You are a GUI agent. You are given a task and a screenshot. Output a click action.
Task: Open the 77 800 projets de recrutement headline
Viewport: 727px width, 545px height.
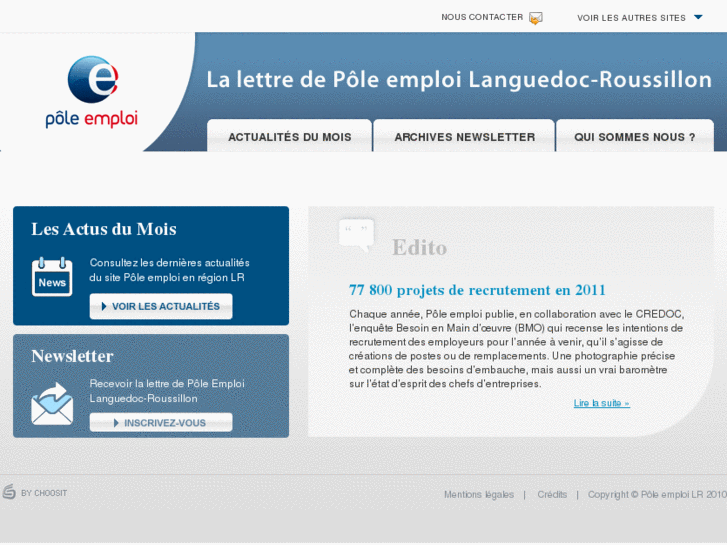point(477,290)
